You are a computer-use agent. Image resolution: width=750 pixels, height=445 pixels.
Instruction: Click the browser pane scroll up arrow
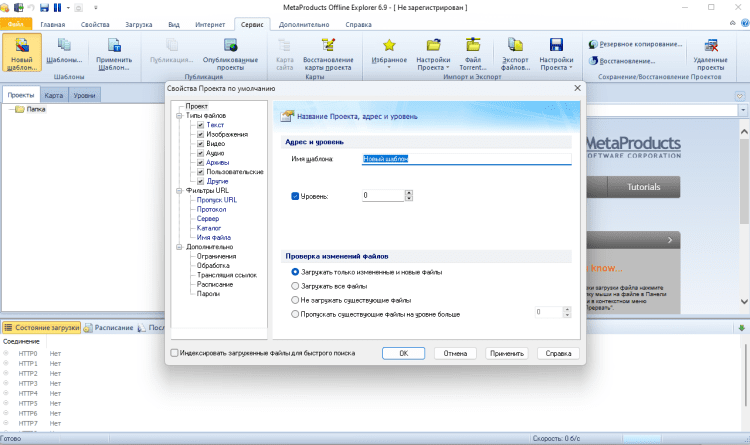[x=744, y=131]
